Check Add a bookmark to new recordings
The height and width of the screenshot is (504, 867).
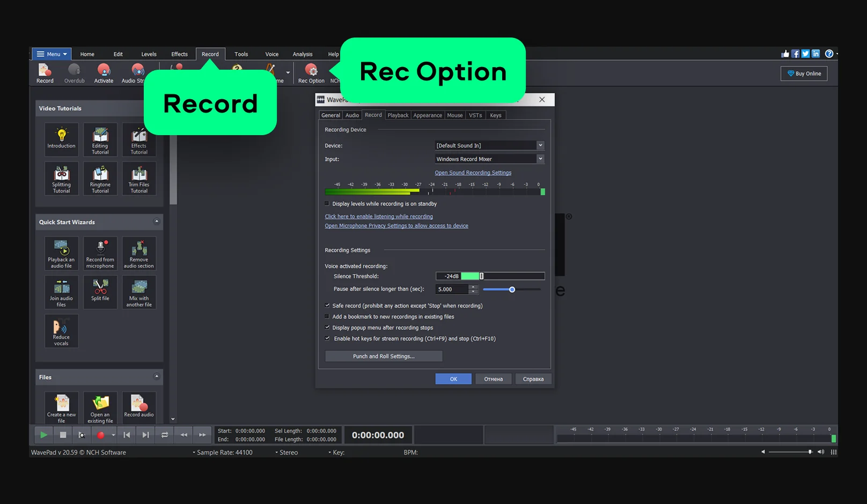tap(327, 317)
